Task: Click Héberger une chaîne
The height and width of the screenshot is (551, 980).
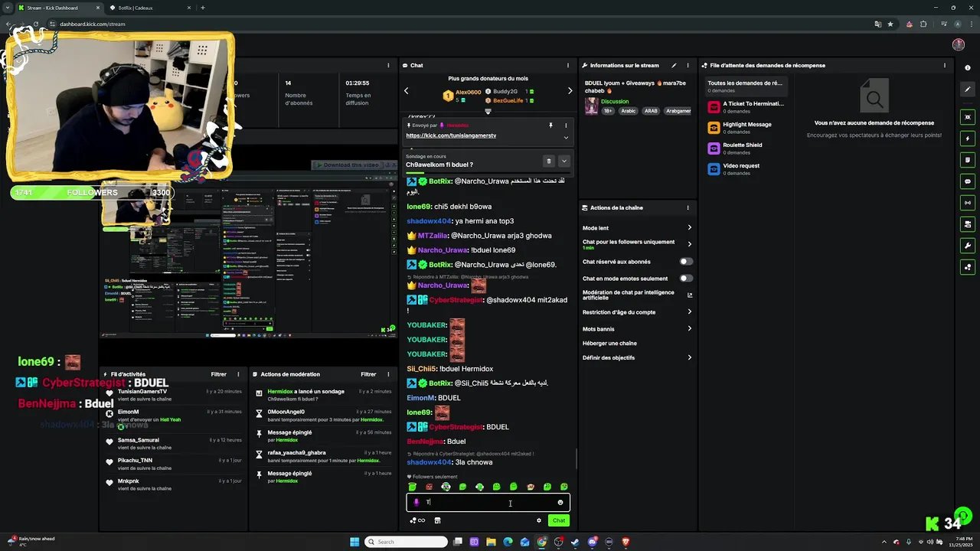Action: 609,344
